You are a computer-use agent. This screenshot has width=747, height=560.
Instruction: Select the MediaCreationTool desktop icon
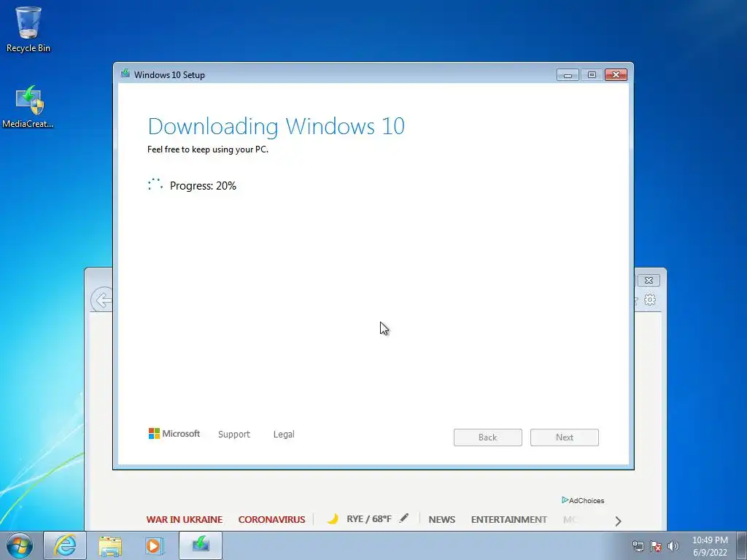click(x=28, y=106)
